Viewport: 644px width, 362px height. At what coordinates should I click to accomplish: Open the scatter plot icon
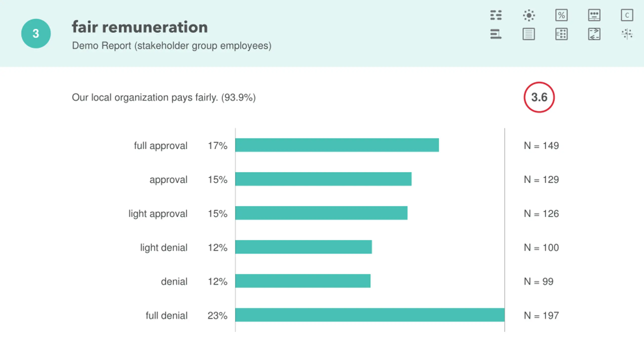coord(627,34)
